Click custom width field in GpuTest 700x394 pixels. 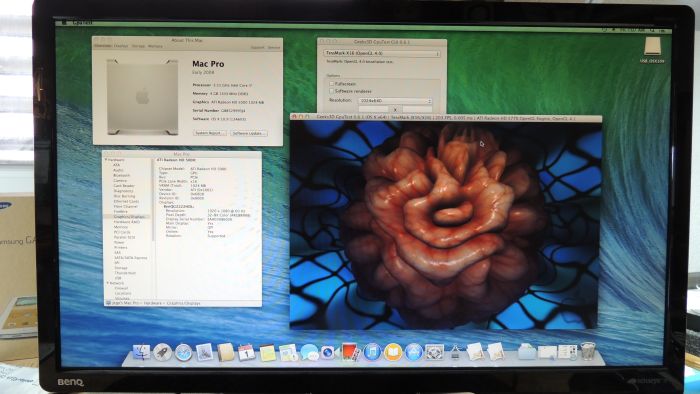coord(373,109)
